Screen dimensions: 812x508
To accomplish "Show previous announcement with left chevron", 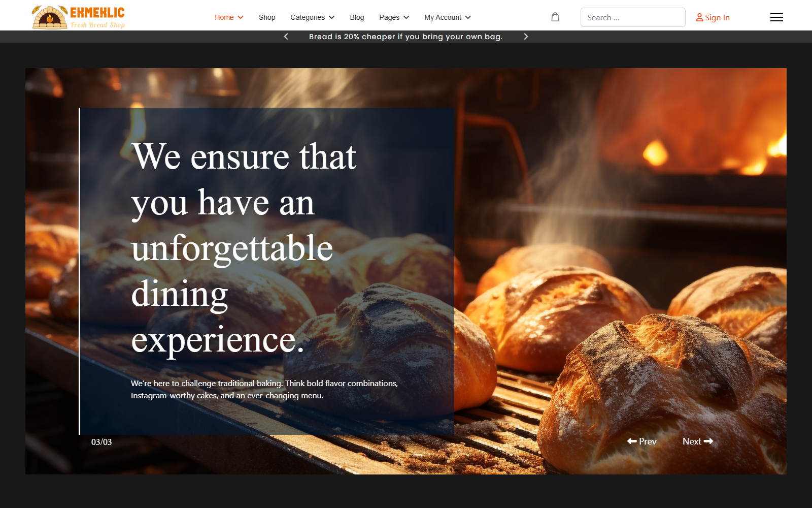I will 286,37.
